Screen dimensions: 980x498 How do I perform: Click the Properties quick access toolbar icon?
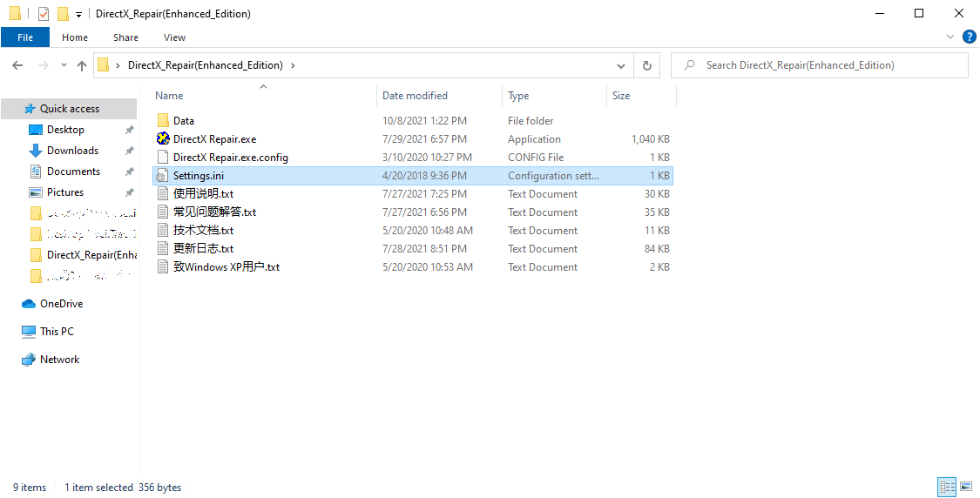coord(44,14)
